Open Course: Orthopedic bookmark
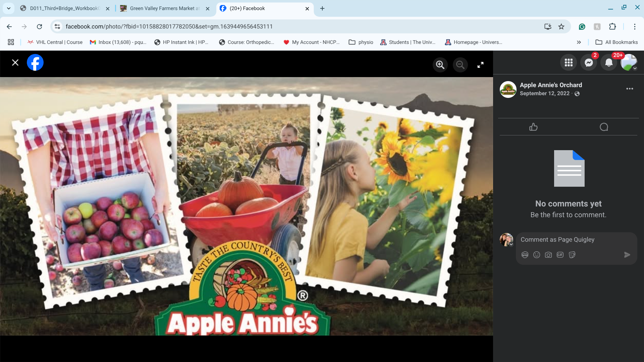Screen dimensions: 644x362 [247, 42]
